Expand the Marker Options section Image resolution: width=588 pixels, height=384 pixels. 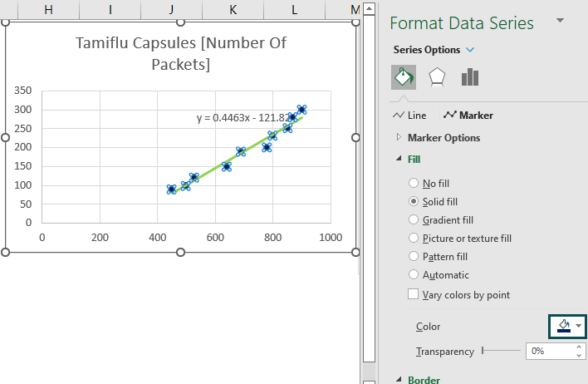pos(399,137)
